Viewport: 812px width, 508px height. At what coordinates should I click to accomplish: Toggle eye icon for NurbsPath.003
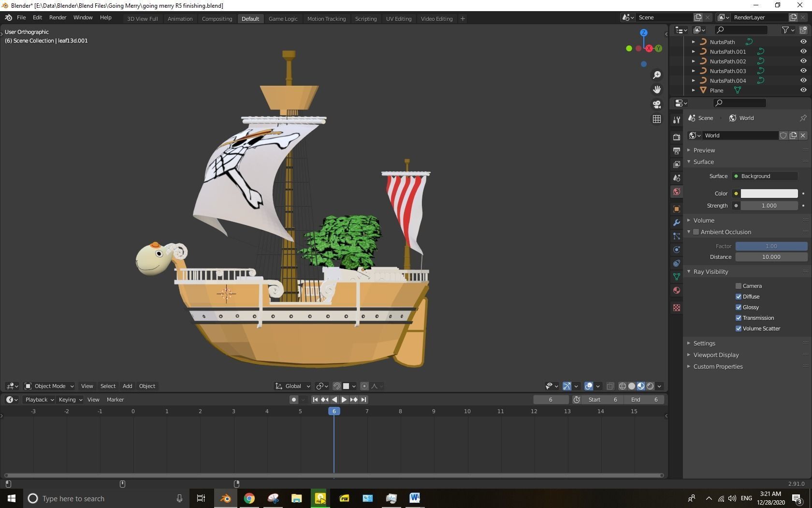pyautogui.click(x=803, y=71)
